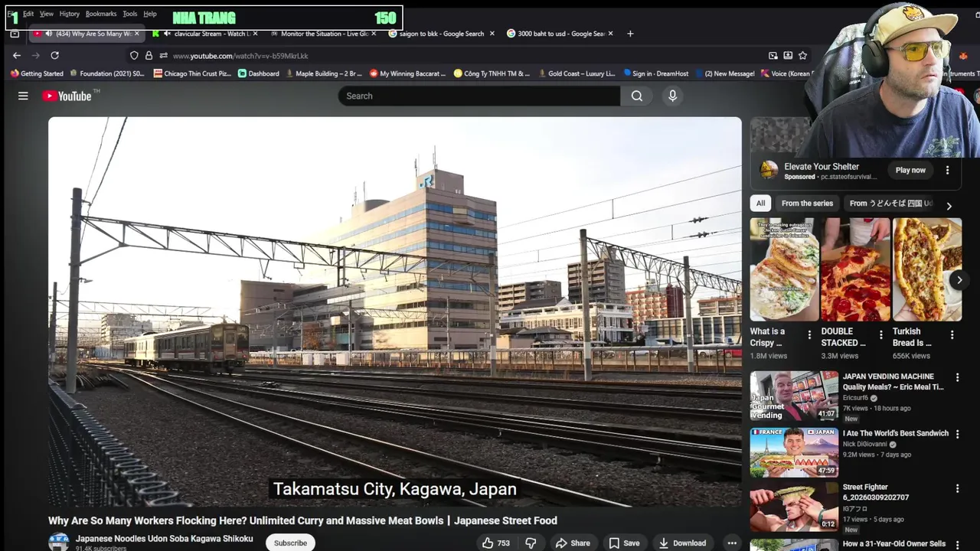Viewport: 980px width, 551px height.
Task: Show more filter chips with right chevron
Action: [949, 206]
